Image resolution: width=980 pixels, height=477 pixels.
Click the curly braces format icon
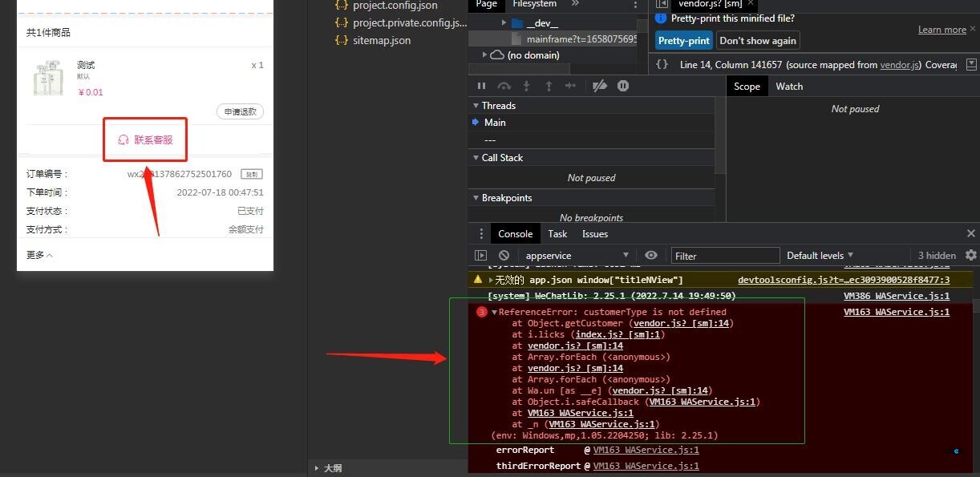tap(662, 64)
